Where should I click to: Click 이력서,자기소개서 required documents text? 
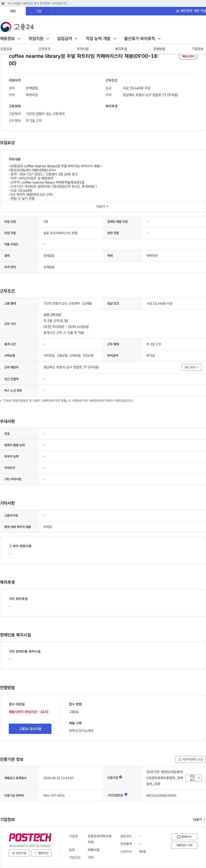81,731
